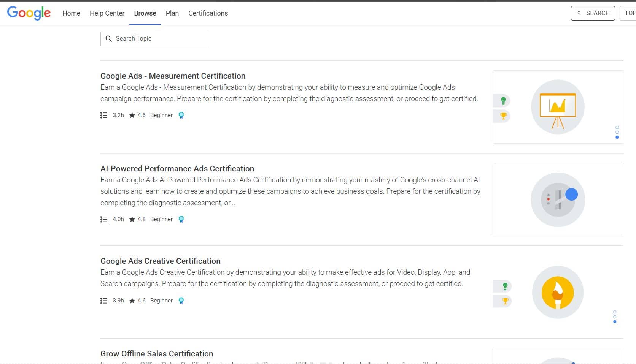Open AI-Powered Performance Ads course thumbnail
This screenshot has height=364, width=636.
[558, 199]
